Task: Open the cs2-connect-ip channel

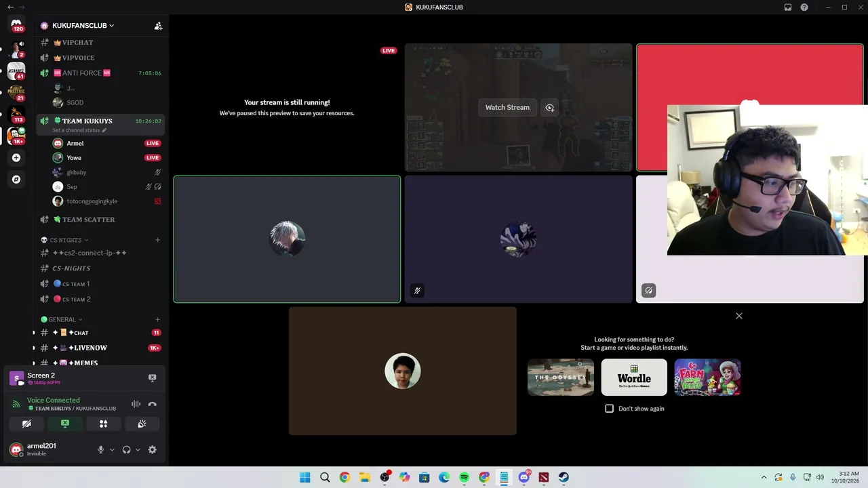Action: tap(100, 253)
